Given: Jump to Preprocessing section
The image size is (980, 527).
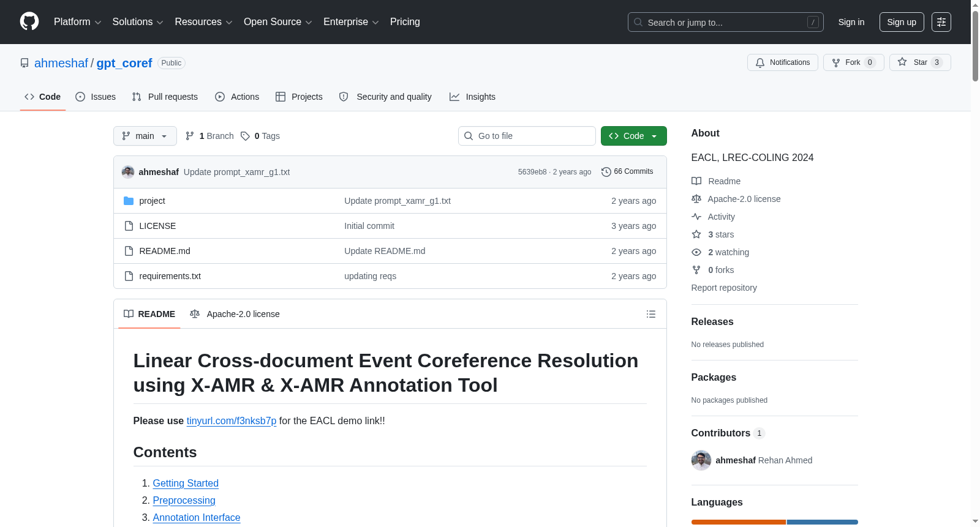Looking at the screenshot, I should 184,500.
